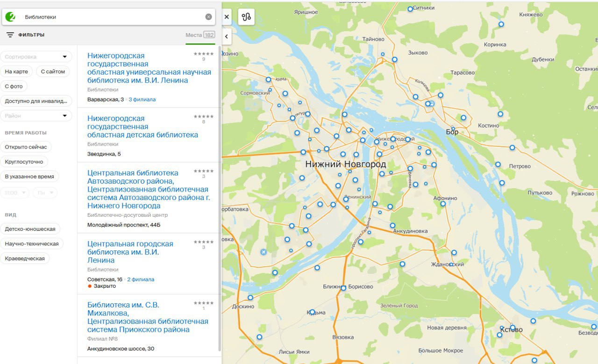Viewport: 598px width, 364px height.
Task: Open Библиотека им. С.В. Михалкова listing
Action: (x=148, y=317)
